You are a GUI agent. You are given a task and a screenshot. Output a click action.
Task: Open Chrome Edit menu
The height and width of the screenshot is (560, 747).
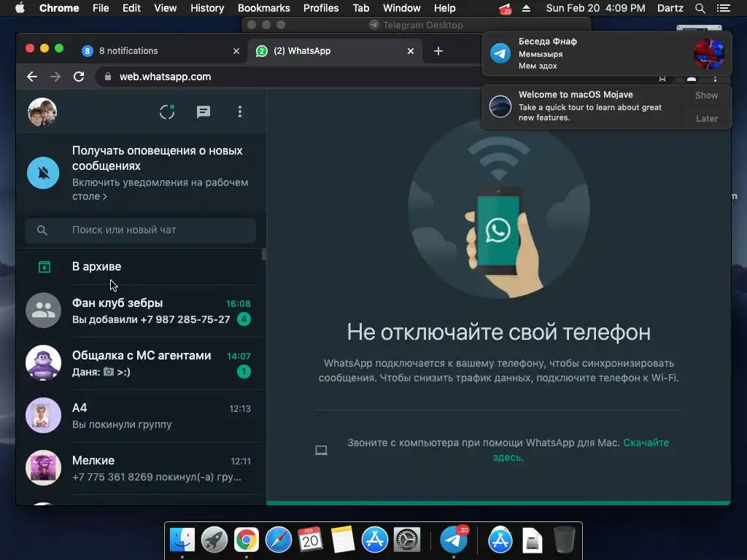click(x=131, y=8)
